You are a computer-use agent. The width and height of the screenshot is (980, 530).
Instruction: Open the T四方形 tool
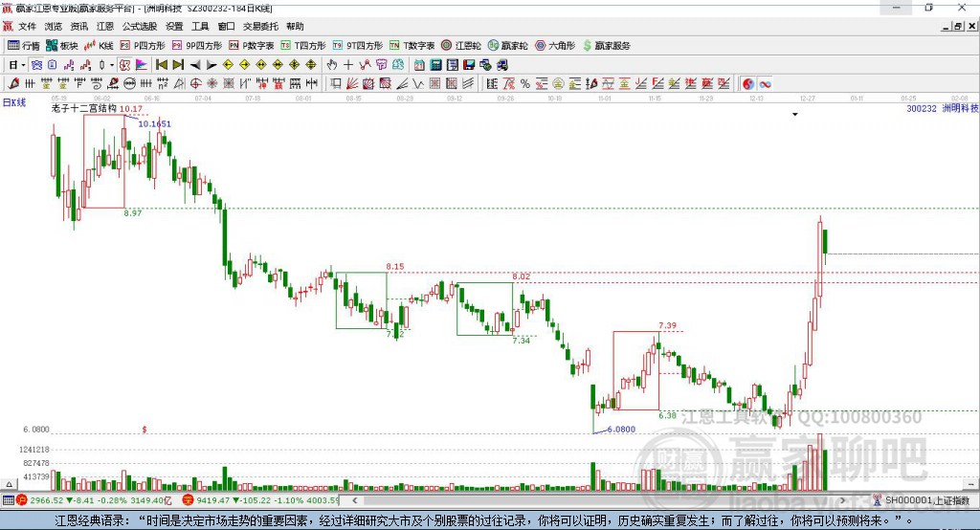click(x=303, y=46)
